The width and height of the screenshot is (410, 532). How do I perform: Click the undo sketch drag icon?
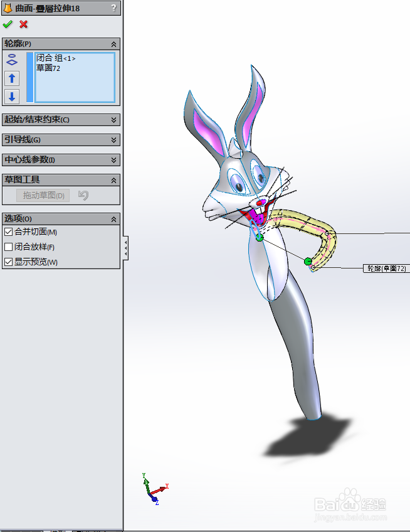(x=83, y=195)
